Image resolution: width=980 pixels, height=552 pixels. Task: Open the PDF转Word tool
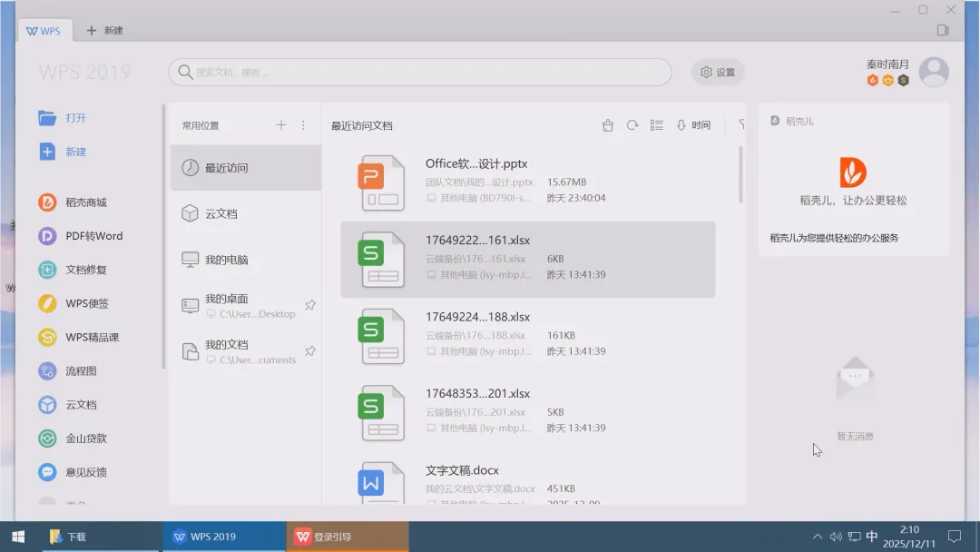click(x=80, y=236)
